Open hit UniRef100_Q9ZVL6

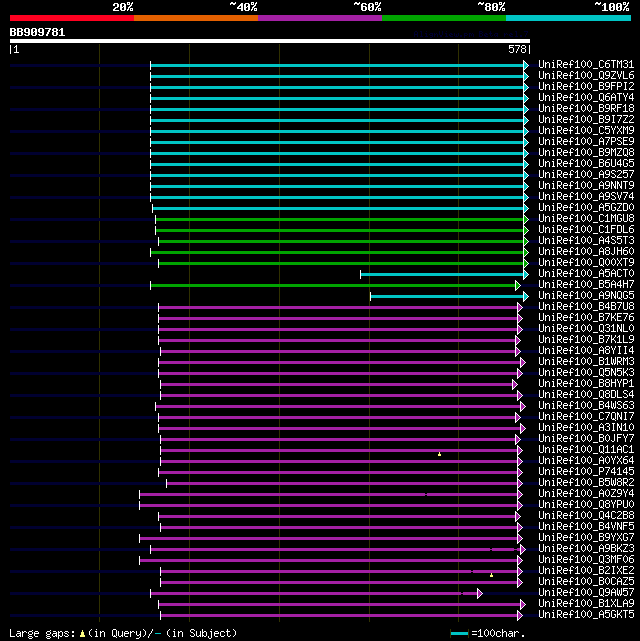point(586,75)
